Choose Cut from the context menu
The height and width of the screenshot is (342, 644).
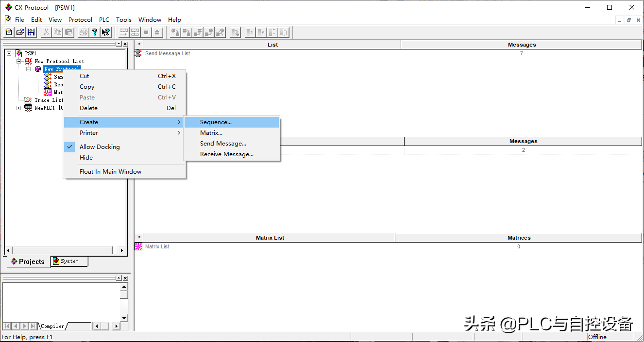point(125,76)
